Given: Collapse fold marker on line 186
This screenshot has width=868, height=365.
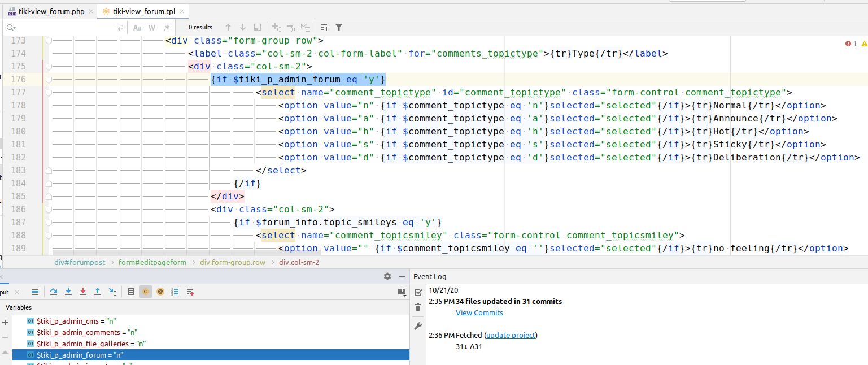Looking at the screenshot, I should coord(49,210).
